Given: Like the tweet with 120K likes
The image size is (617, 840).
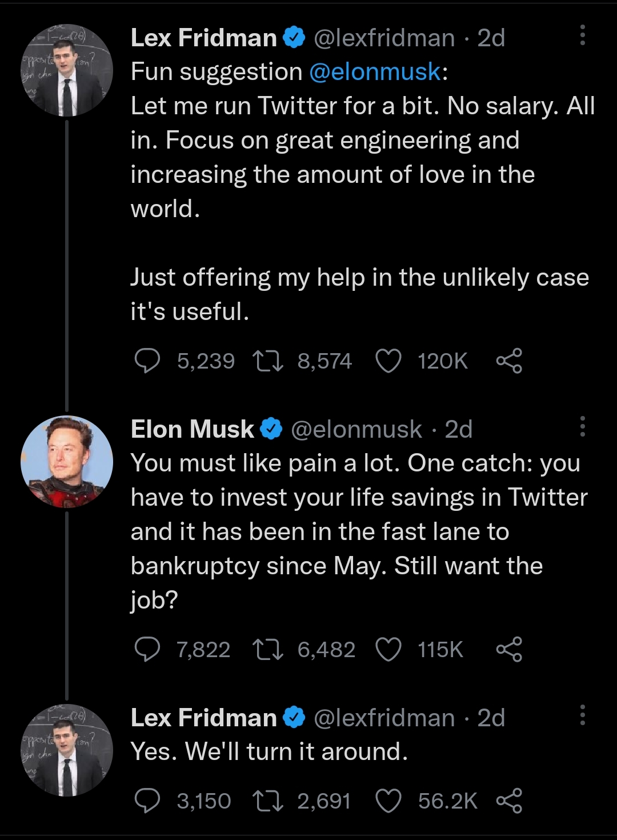Looking at the screenshot, I should 388,361.
